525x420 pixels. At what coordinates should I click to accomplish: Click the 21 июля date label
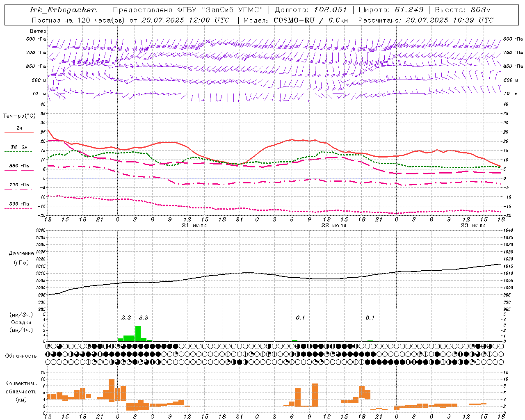pyautogui.click(x=194, y=226)
